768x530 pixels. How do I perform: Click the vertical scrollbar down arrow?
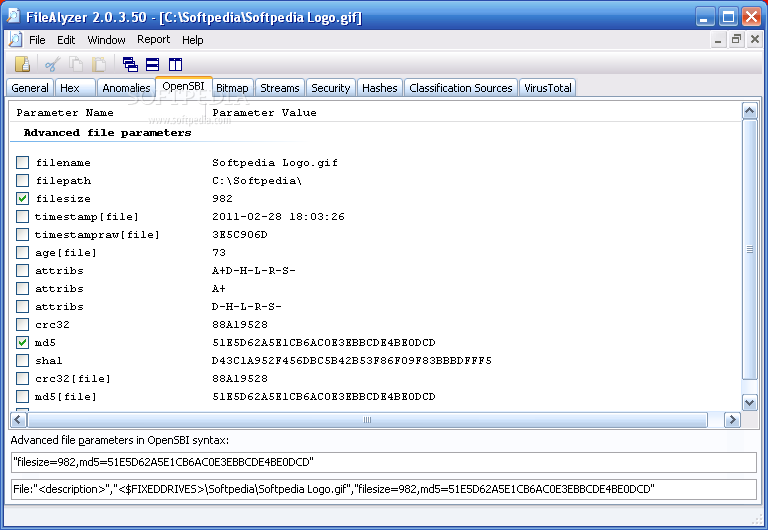(749, 403)
